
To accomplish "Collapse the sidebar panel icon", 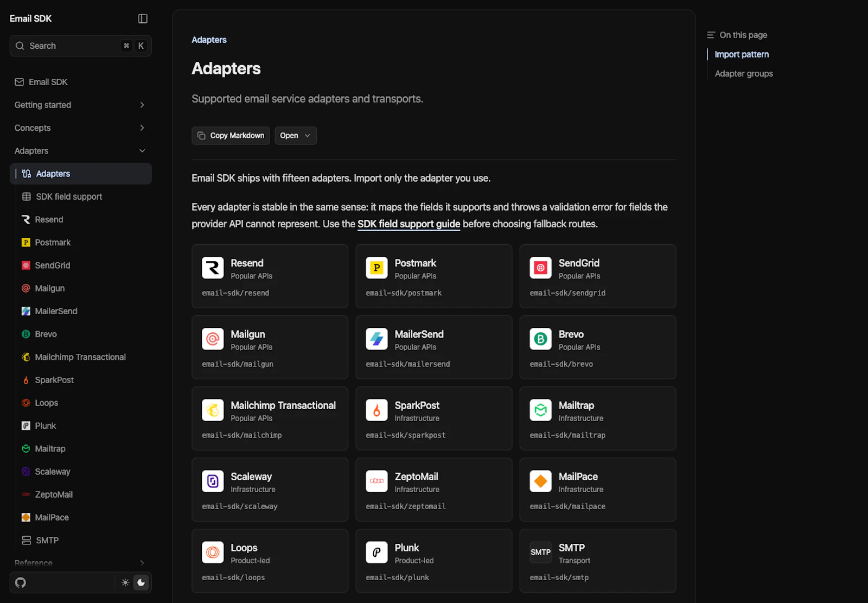I will (x=143, y=18).
